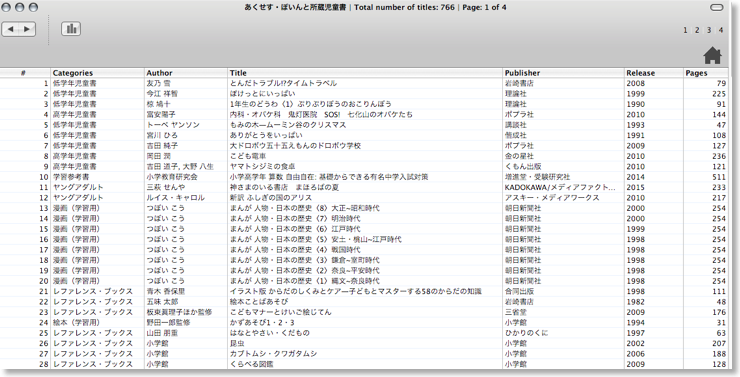
Task: Select title はなとやさい・くだもの
Action: (x=269, y=333)
